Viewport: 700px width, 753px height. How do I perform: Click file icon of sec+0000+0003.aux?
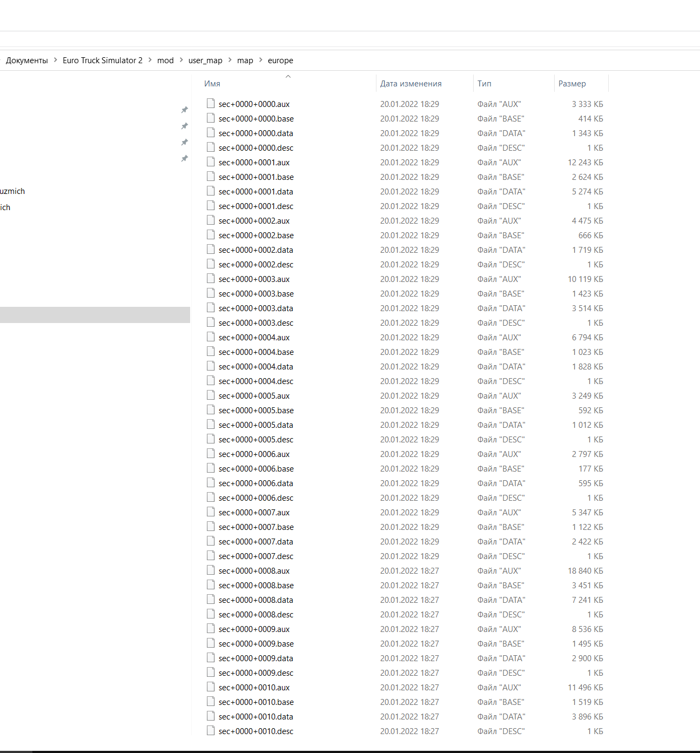(x=211, y=278)
